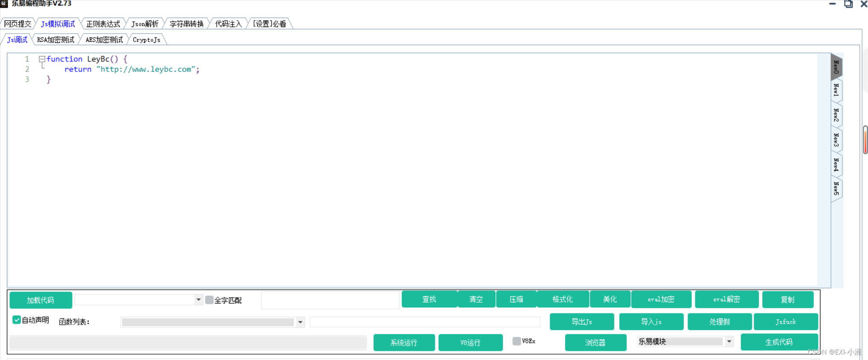Open the 正则表达式 tab
Image resolution: width=868 pixels, height=360 pixels.
click(103, 24)
